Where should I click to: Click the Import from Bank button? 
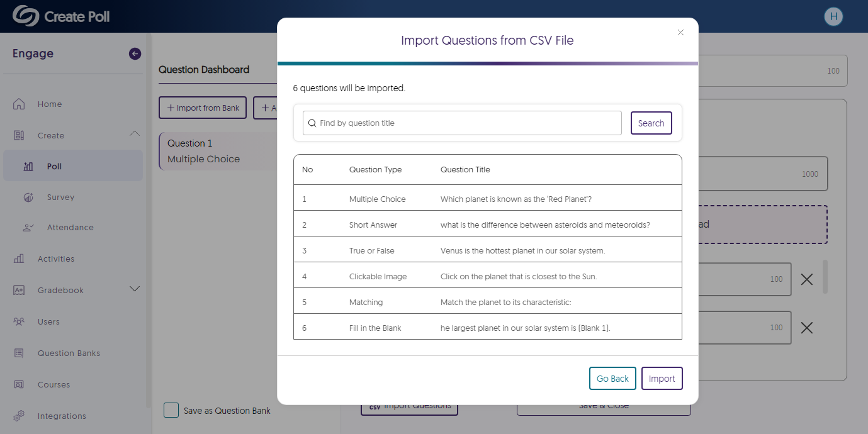pos(203,108)
